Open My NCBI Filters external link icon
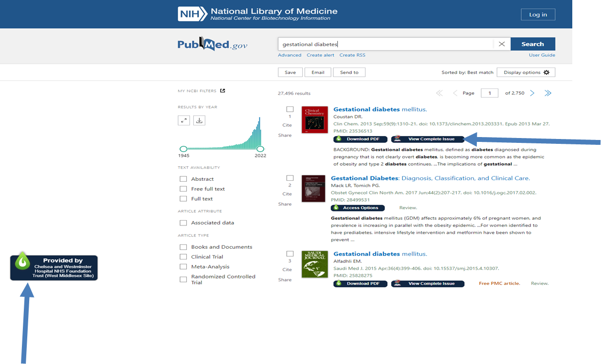The width and height of the screenshot is (601, 364). coord(223,91)
